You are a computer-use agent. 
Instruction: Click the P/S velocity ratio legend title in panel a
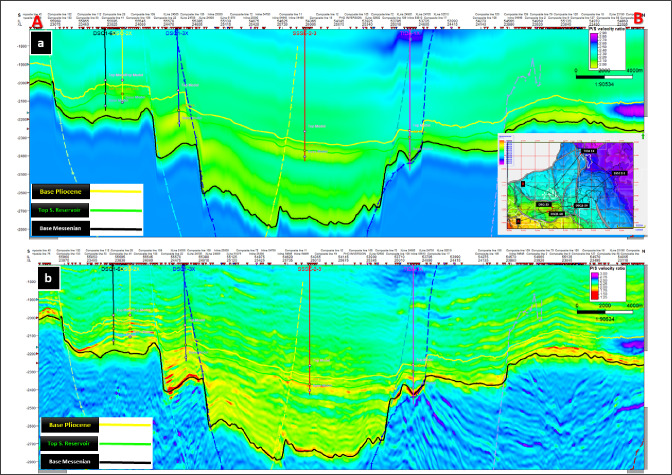(x=607, y=30)
